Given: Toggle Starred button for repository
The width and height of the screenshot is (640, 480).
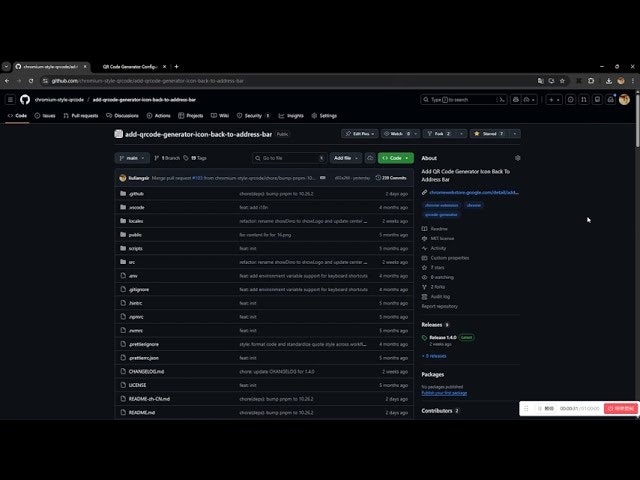Looking at the screenshot, I should click(489, 134).
